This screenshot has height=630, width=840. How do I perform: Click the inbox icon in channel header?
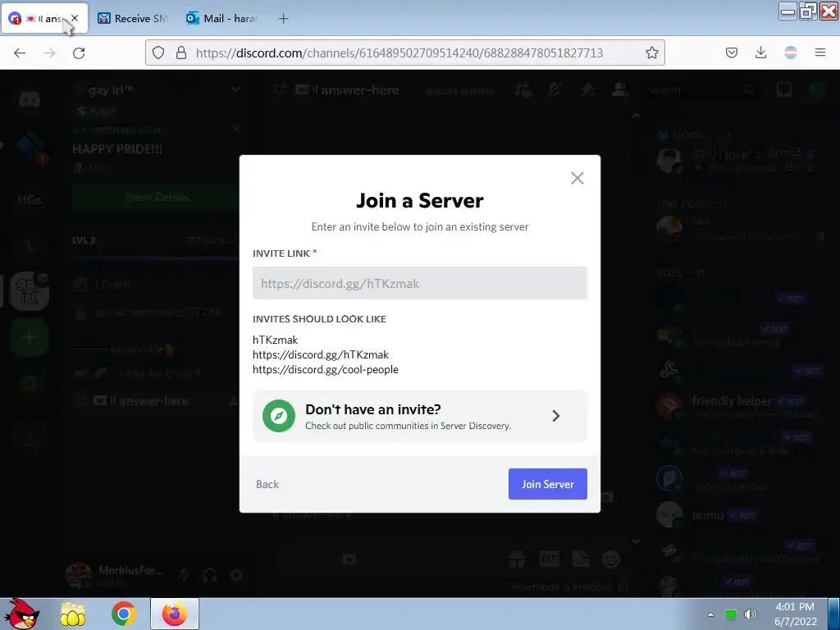click(x=783, y=89)
